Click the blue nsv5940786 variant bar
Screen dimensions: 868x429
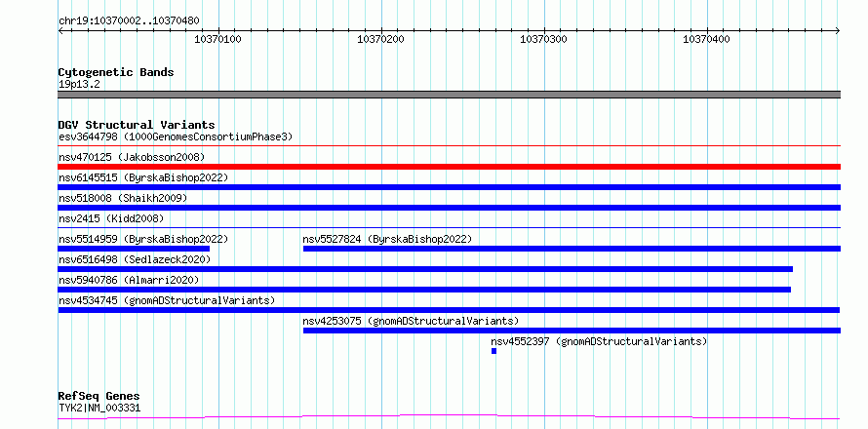click(x=424, y=290)
